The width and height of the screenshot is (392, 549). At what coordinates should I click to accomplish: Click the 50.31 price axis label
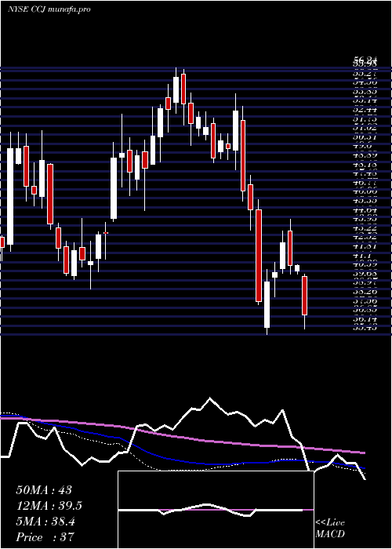click(365, 137)
